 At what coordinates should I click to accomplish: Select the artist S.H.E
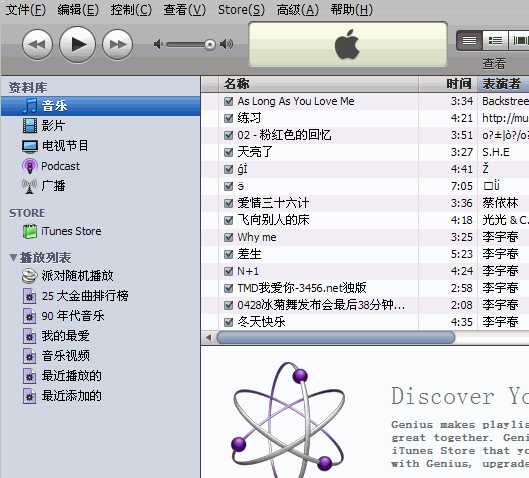tap(496, 152)
